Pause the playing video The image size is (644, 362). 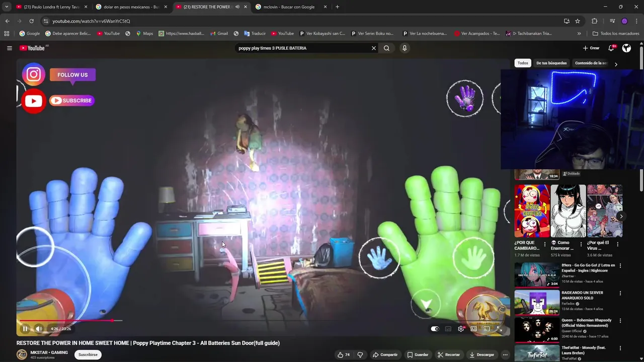[25, 329]
